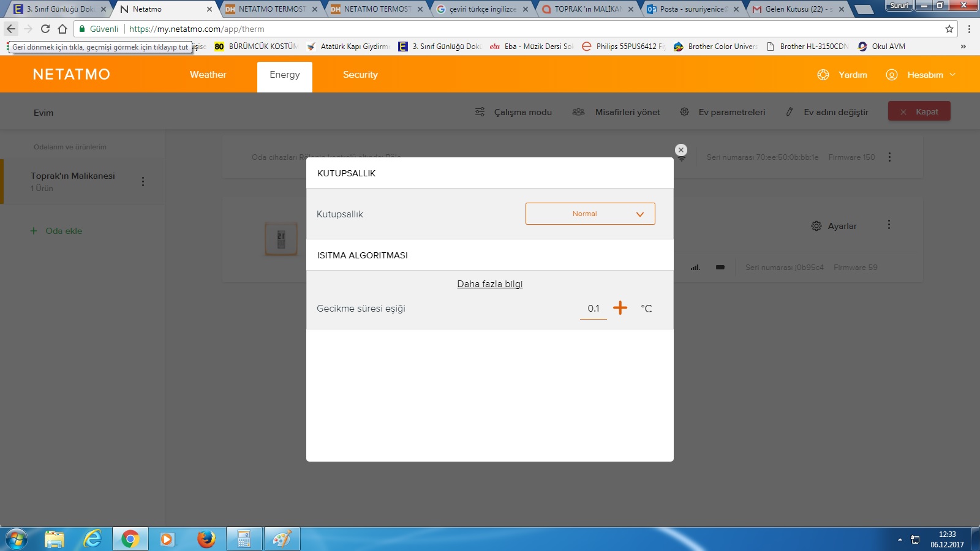
Task: Open Çalışma modu settings
Action: (x=522, y=112)
